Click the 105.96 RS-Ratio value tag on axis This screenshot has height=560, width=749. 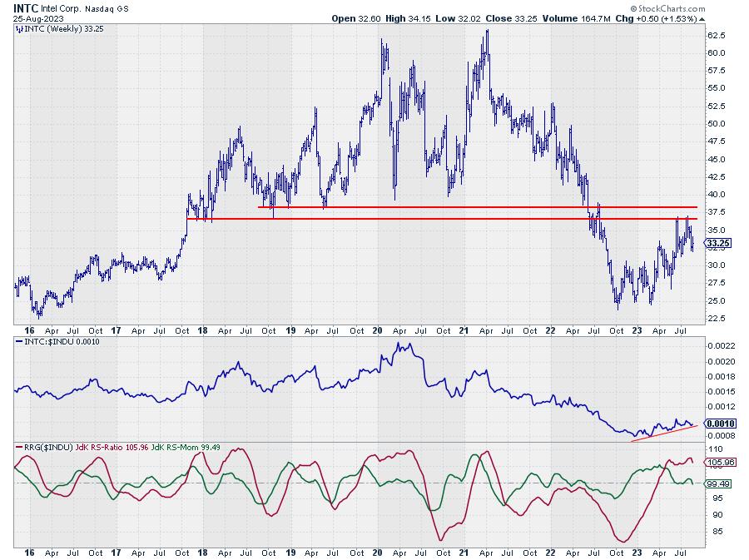[x=721, y=462]
